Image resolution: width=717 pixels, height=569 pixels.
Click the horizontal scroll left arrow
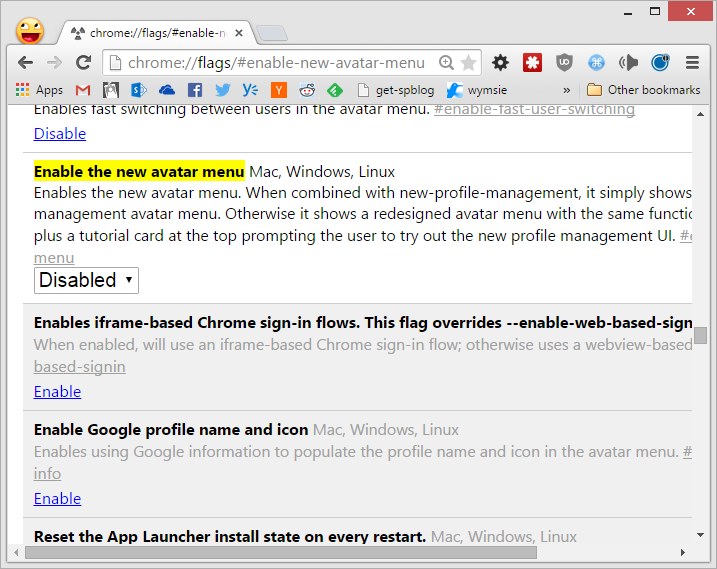point(16,553)
